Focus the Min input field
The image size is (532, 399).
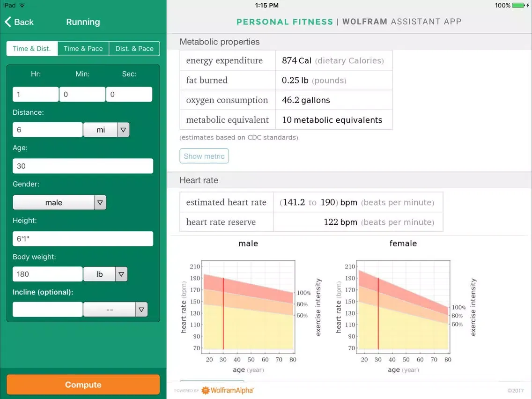(82, 94)
